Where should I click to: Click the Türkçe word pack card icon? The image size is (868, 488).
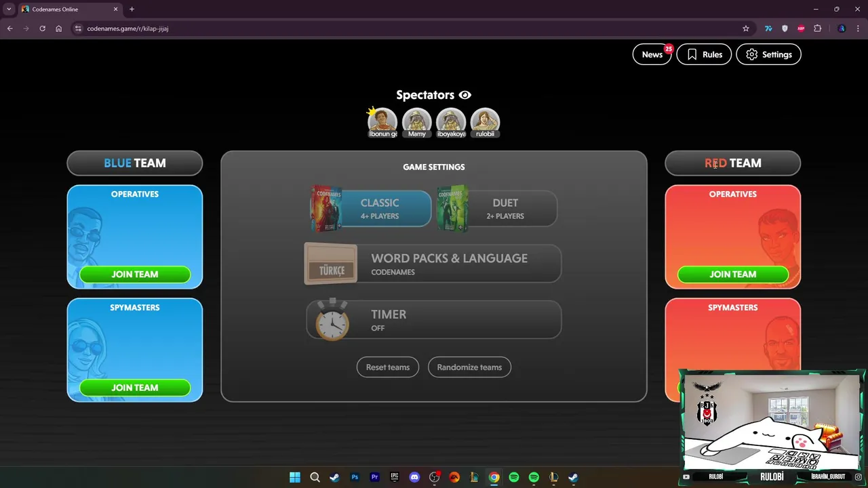pyautogui.click(x=331, y=264)
